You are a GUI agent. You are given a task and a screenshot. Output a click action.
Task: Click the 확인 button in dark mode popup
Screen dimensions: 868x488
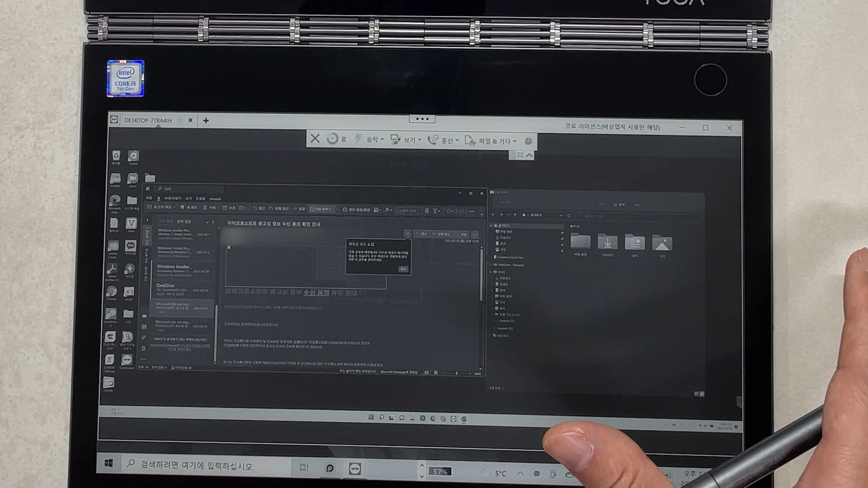pos(403,269)
